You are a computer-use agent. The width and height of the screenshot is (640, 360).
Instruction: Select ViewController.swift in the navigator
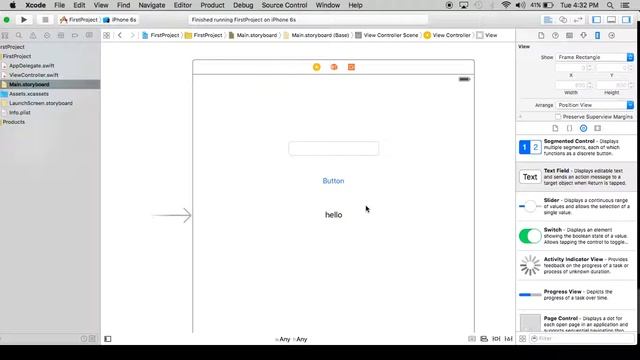[x=33, y=75]
